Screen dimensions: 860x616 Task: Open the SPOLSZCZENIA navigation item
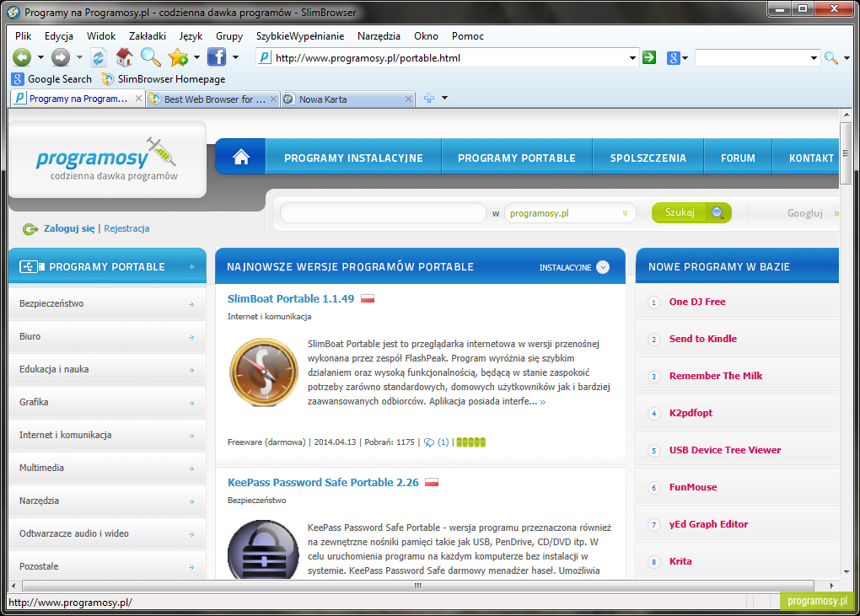pyautogui.click(x=648, y=158)
